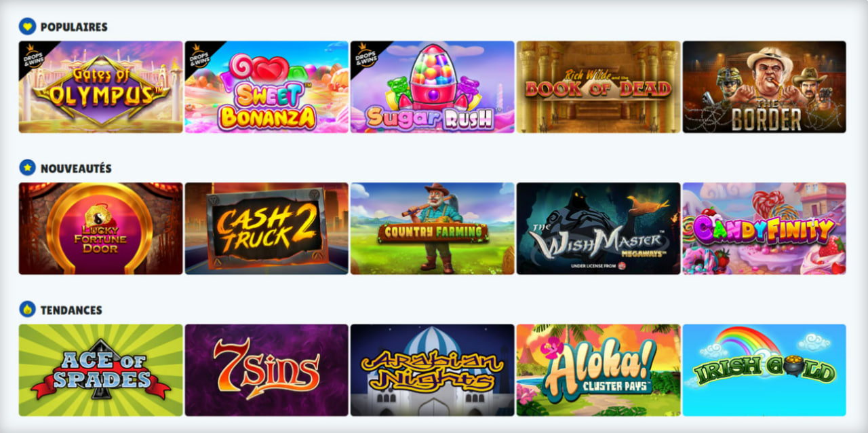Open Aloha! Cluster Pays

click(x=599, y=370)
